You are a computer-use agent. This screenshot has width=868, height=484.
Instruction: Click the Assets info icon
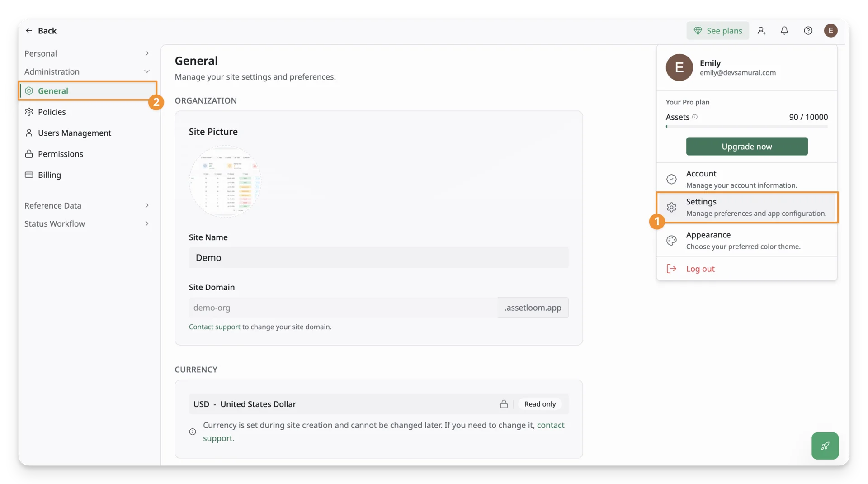pos(695,117)
